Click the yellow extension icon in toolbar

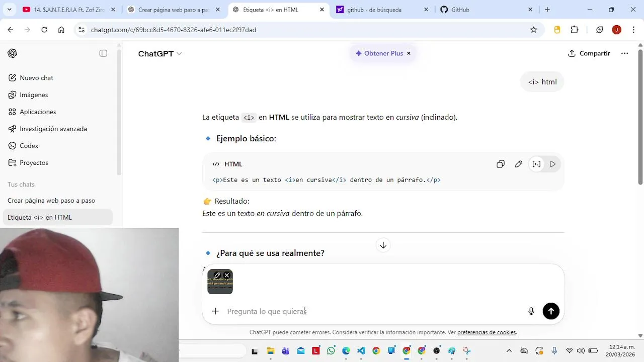[x=557, y=30]
